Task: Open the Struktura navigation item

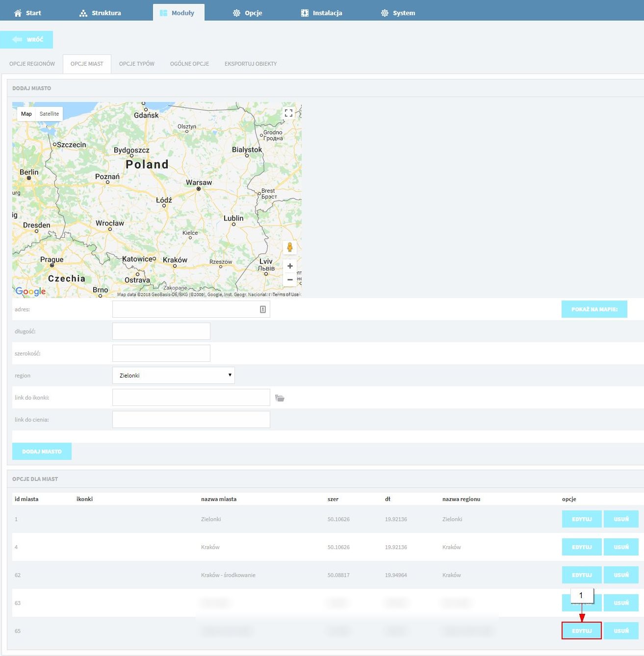Action: pyautogui.click(x=100, y=13)
